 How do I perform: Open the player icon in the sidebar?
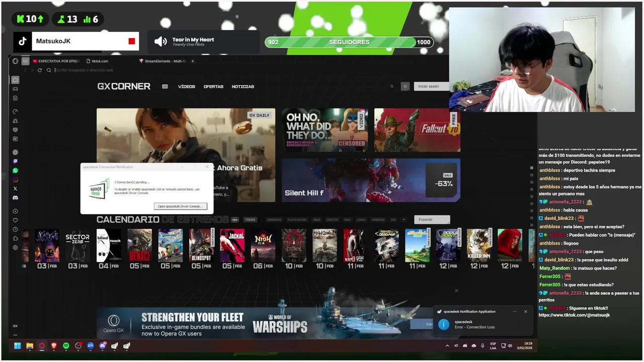coord(16,211)
